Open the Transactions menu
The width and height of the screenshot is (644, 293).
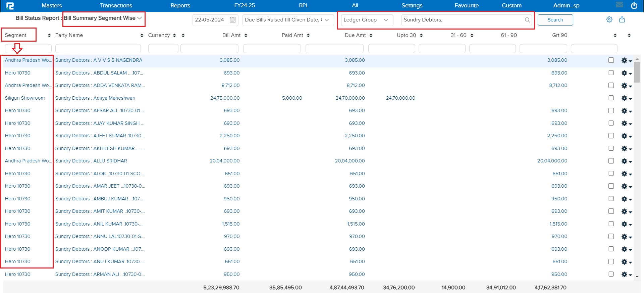(x=116, y=5)
